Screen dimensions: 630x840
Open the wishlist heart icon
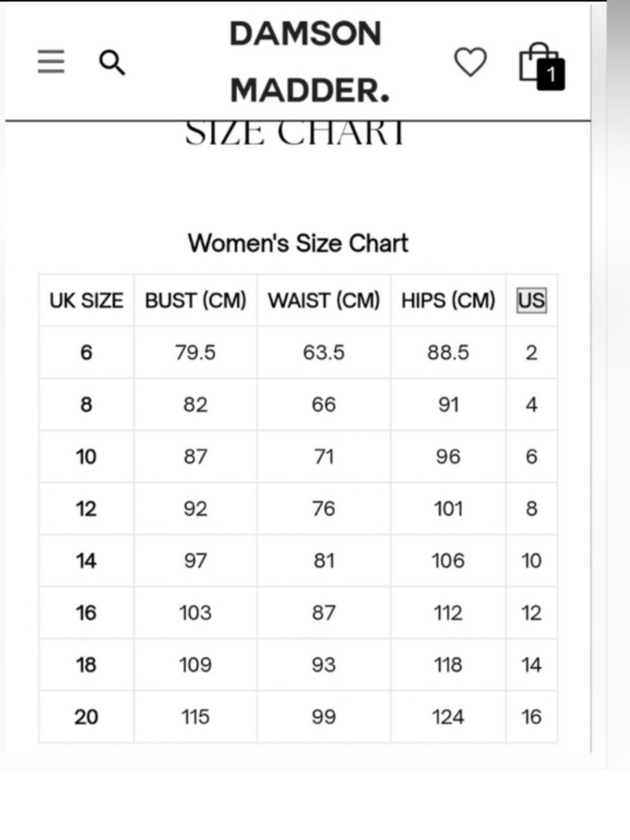click(x=470, y=62)
